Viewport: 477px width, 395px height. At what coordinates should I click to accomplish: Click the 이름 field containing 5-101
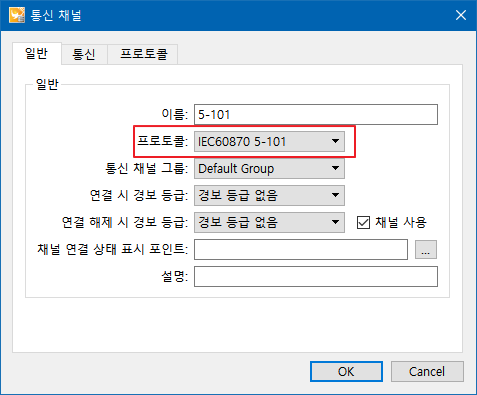pyautogui.click(x=316, y=115)
